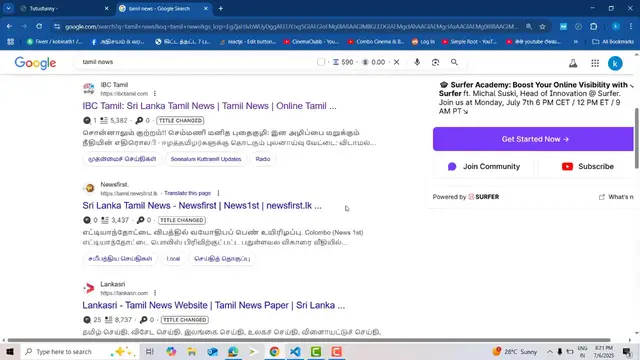
Task: Go back to the previous page
Action: 9,27
